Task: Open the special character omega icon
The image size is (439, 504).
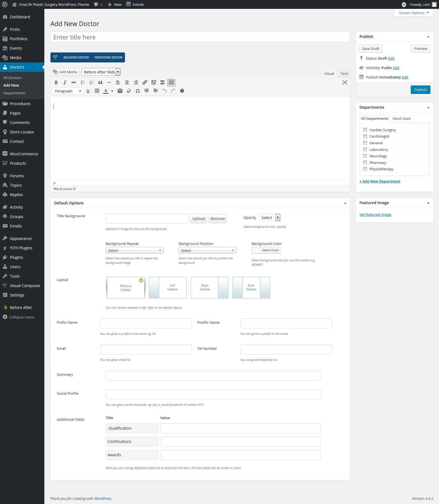Action: [137, 91]
